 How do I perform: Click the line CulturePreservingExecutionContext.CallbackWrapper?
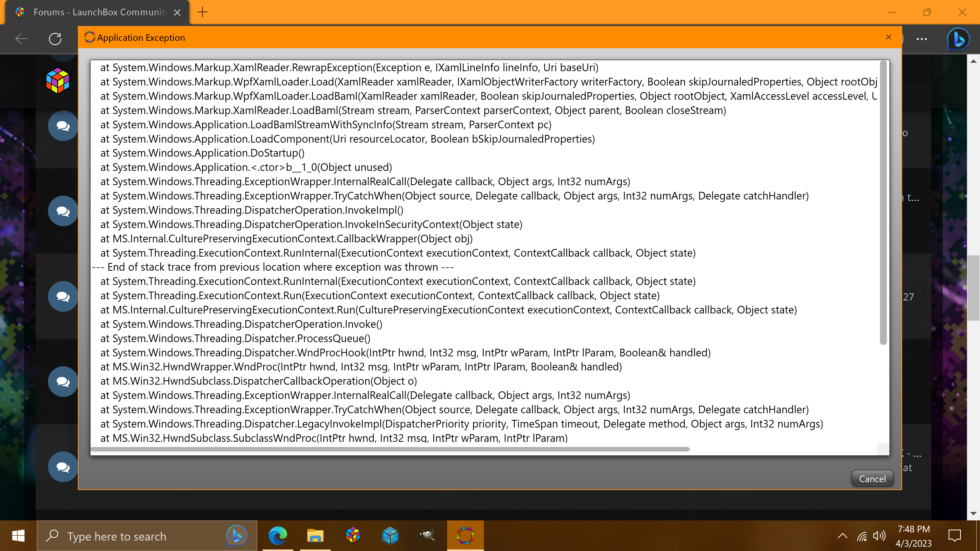pos(286,239)
